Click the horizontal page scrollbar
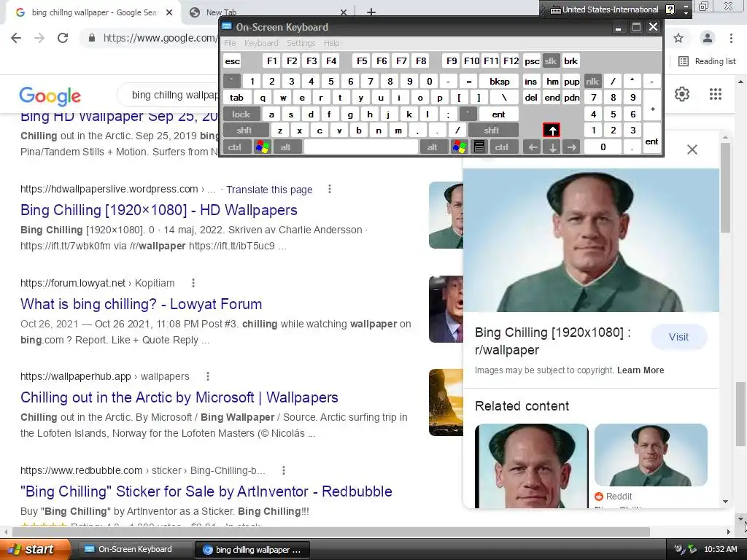747x560 pixels. coord(331,532)
